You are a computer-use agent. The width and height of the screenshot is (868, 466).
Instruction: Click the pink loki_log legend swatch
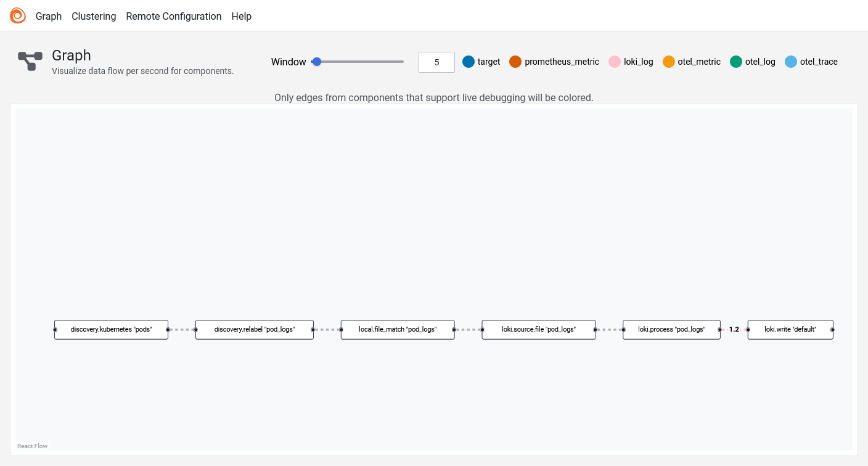[x=615, y=62]
